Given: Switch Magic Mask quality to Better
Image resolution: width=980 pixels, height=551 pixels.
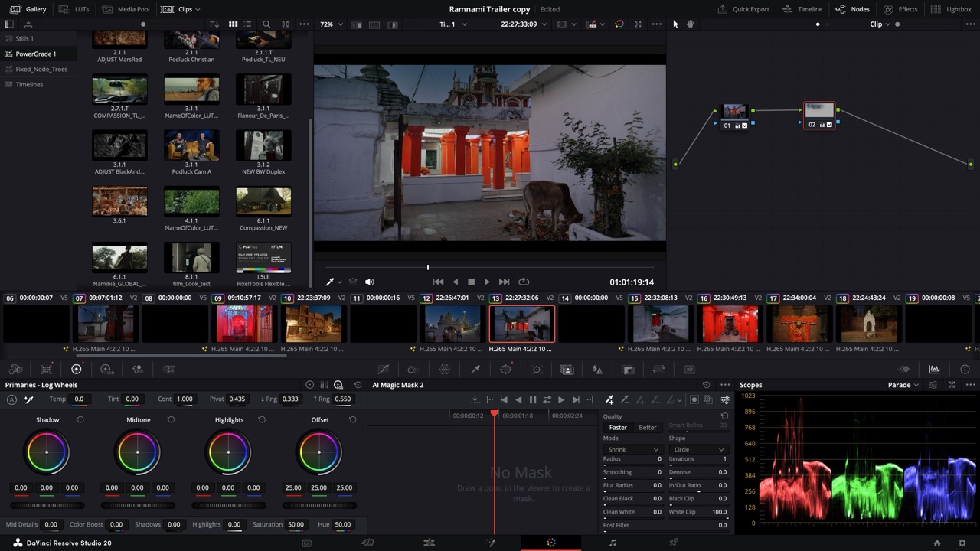Looking at the screenshot, I should click(x=647, y=428).
